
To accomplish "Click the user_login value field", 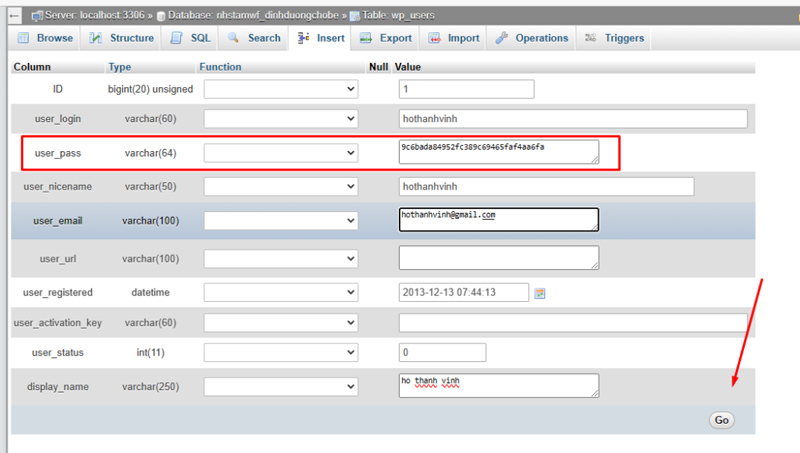I will [x=573, y=119].
